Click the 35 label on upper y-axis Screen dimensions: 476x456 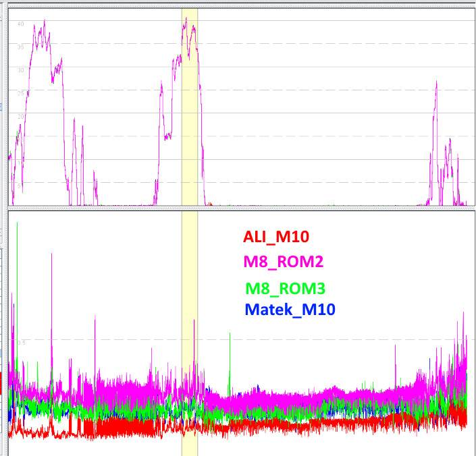[x=21, y=47]
